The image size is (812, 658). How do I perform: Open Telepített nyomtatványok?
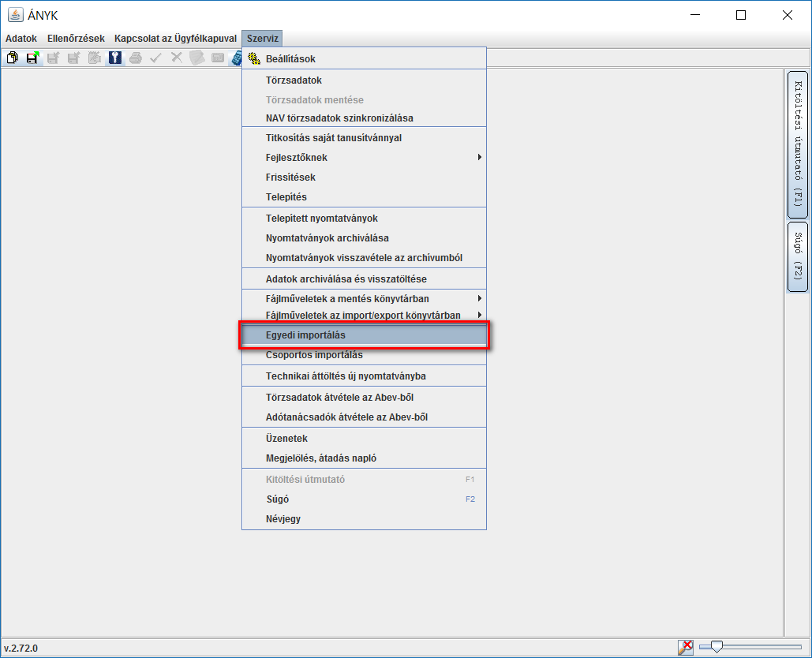tap(364, 219)
